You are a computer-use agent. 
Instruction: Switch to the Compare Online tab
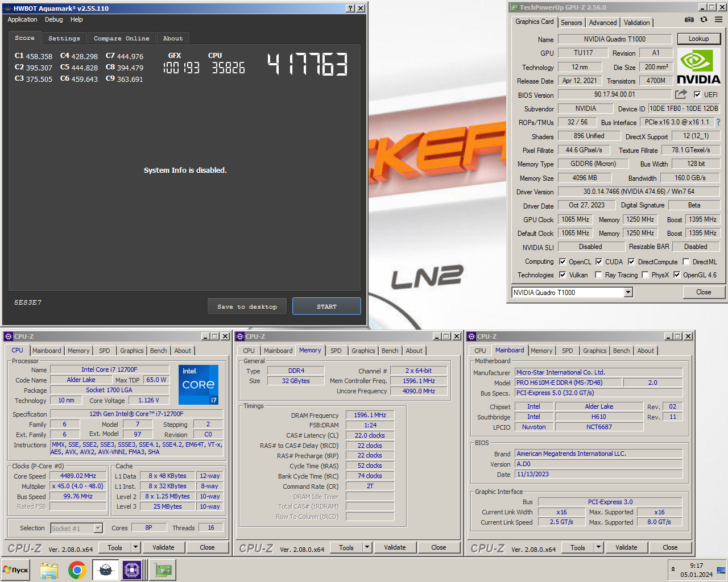122,39
